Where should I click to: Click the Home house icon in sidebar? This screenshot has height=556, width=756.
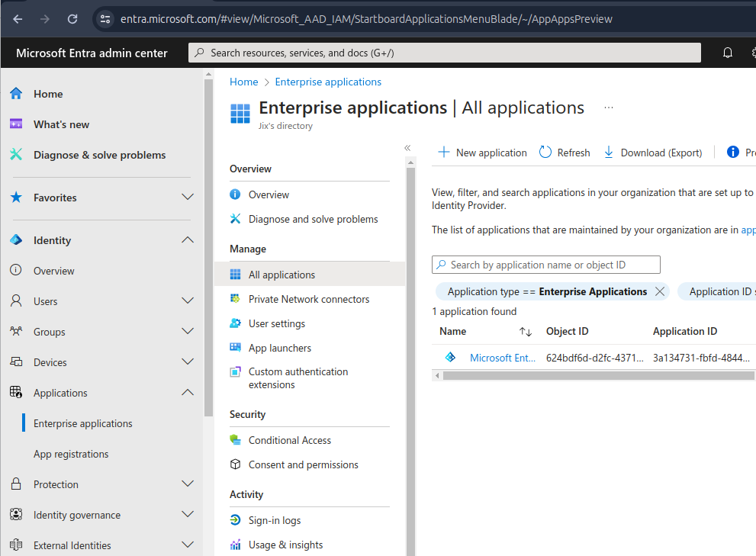[x=16, y=94]
